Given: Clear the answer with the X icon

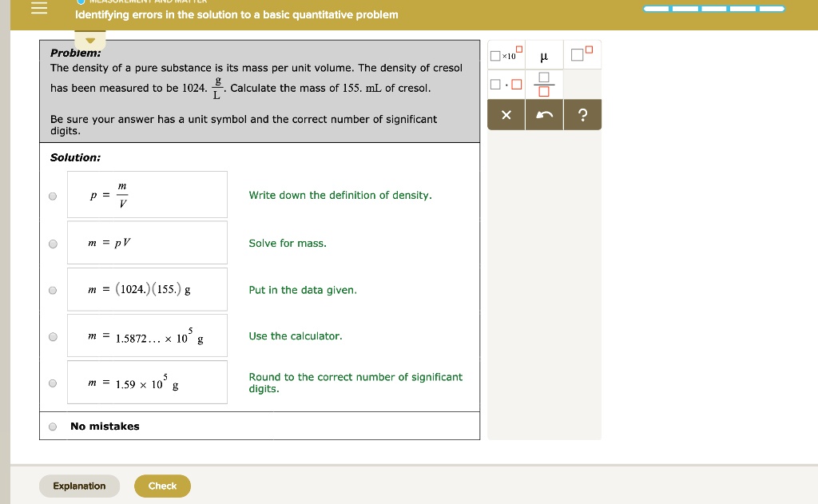Looking at the screenshot, I should [506, 114].
